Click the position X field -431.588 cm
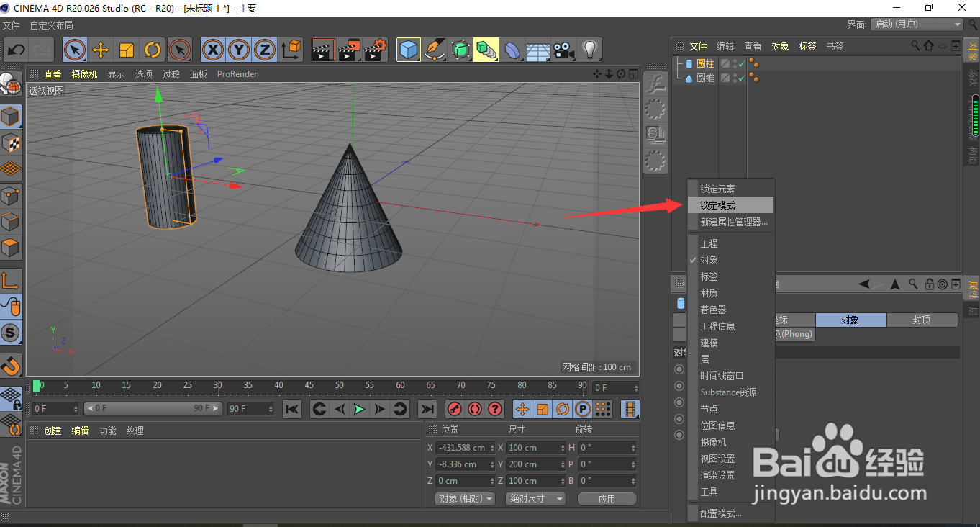This screenshot has width=980, height=527. (x=465, y=448)
